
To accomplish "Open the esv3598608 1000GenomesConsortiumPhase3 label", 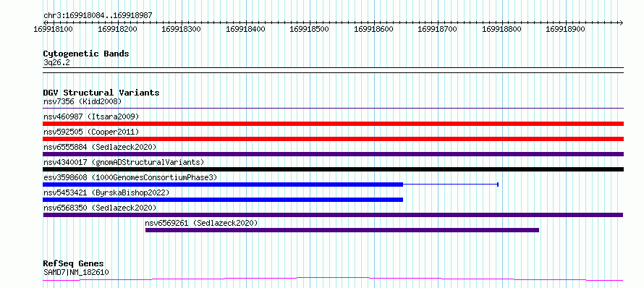I will point(130,177).
